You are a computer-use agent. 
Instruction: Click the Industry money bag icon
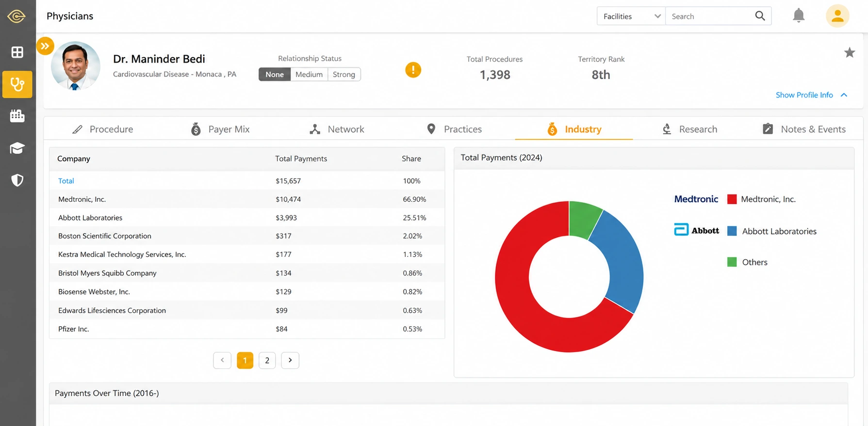[x=552, y=129]
